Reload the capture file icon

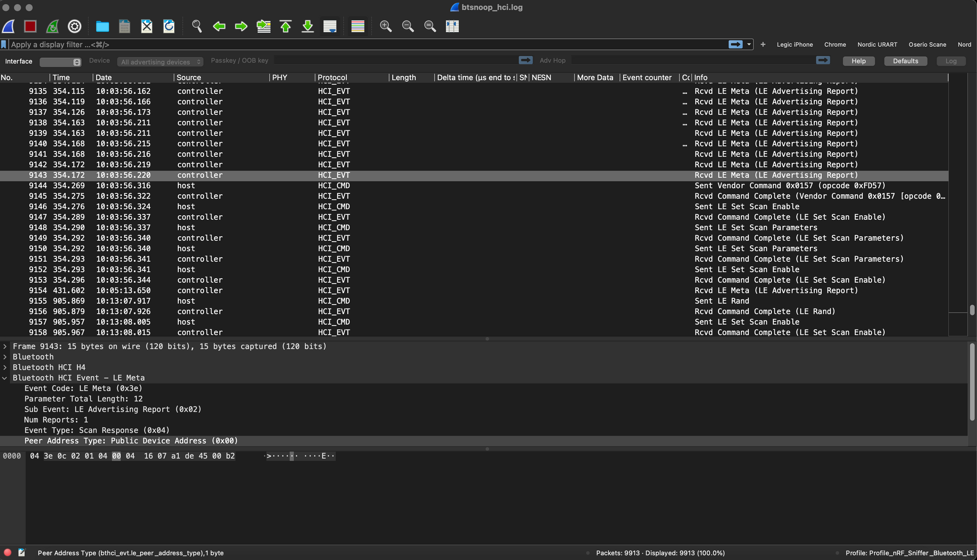169,26
